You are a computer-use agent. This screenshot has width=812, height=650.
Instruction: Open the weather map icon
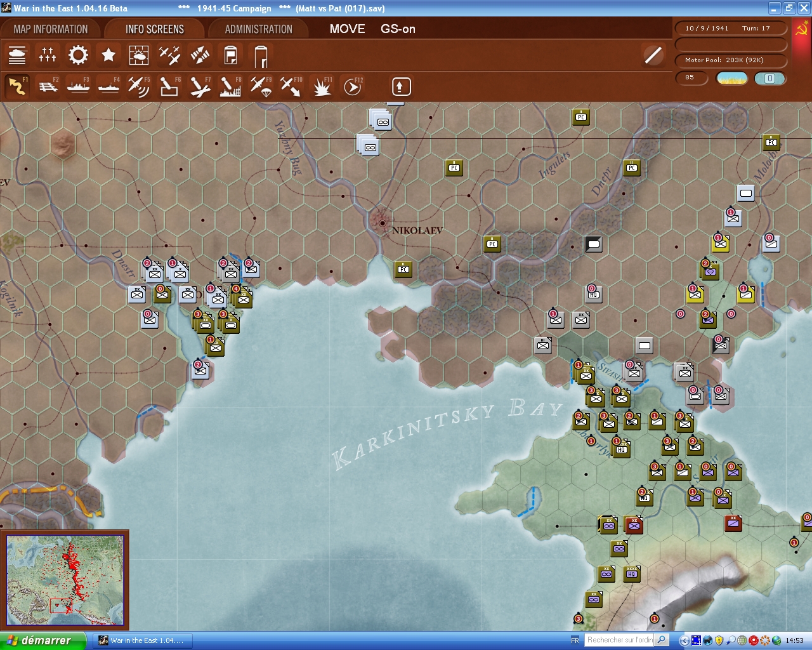(x=139, y=55)
